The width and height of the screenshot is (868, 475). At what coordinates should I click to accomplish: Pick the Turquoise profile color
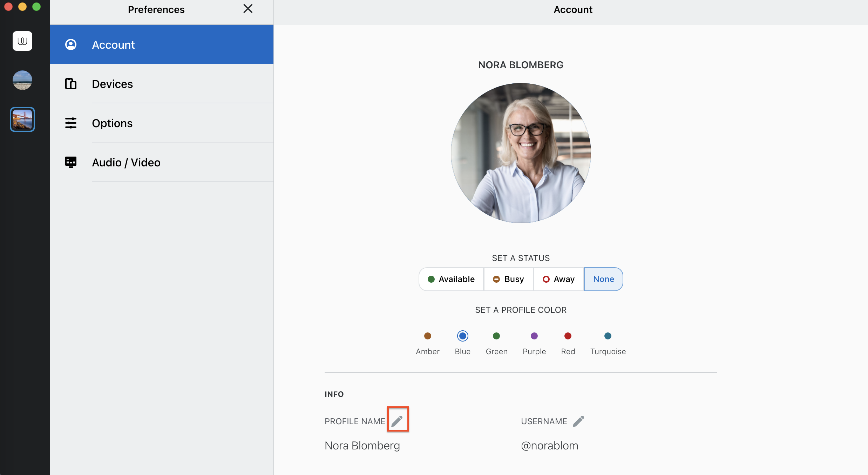point(608,336)
